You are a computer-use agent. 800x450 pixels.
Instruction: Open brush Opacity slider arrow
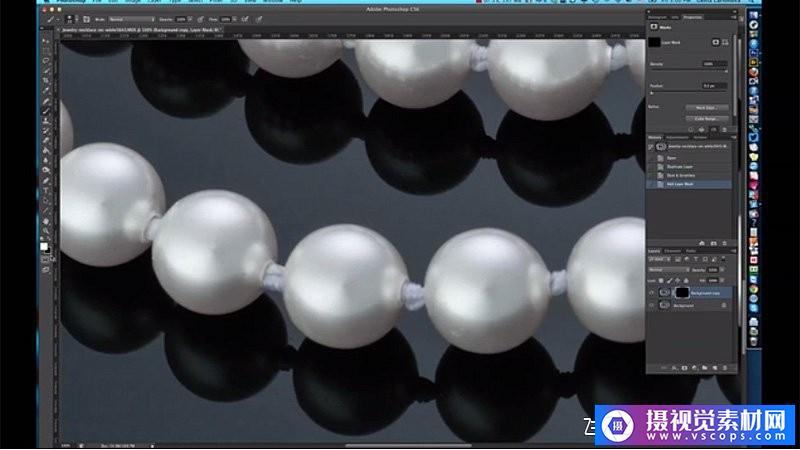pyautogui.click(x=190, y=19)
